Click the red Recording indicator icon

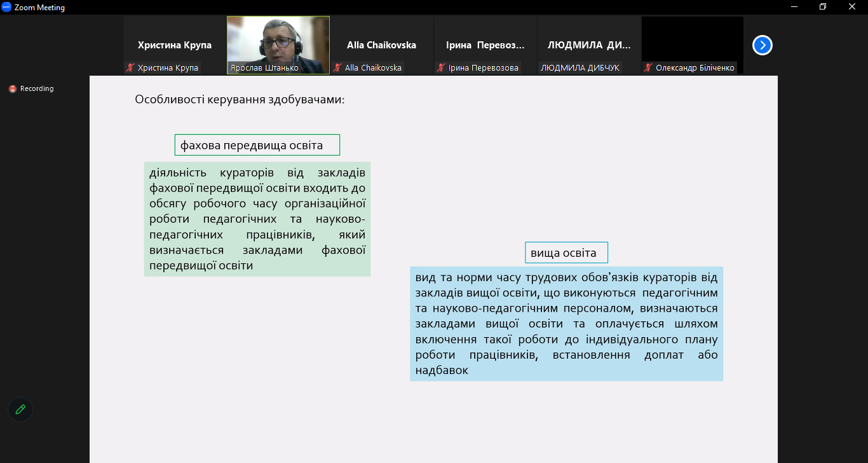point(12,89)
